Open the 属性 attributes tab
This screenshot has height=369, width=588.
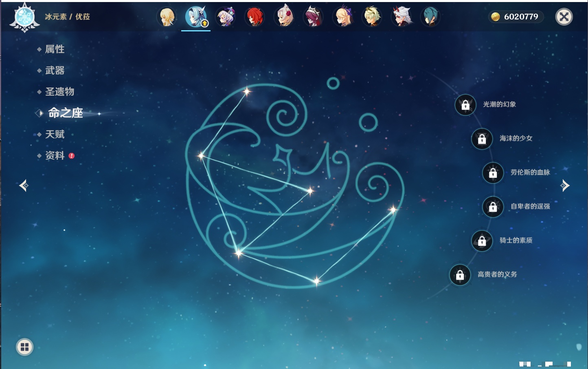[55, 49]
